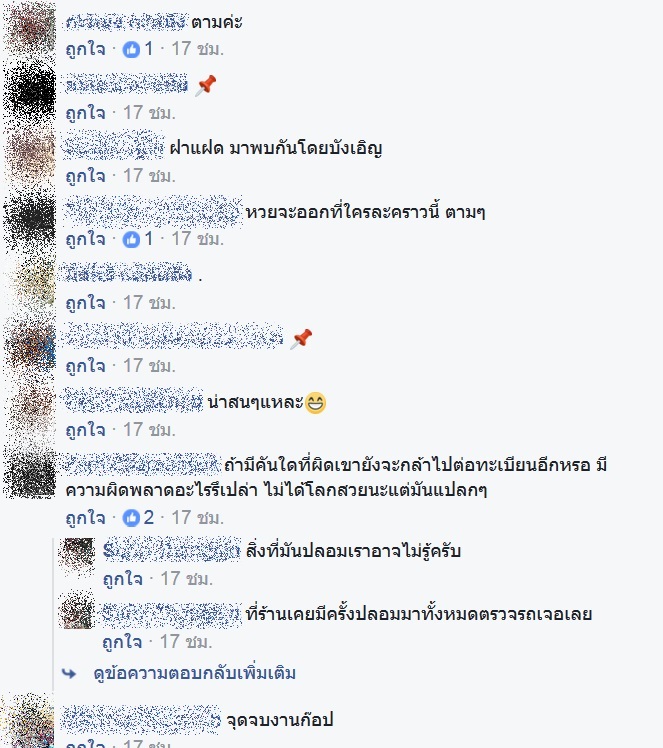Viewport: 663px width, 748px height.
Task: Click the 17 ชม. timestamp under ฝาแฝด comment
Action: point(149,176)
